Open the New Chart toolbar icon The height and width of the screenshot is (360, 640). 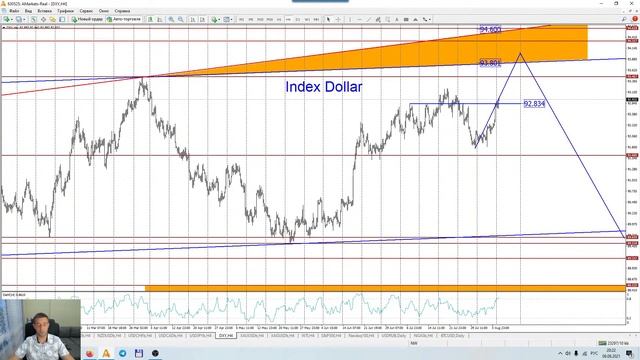(7, 19)
